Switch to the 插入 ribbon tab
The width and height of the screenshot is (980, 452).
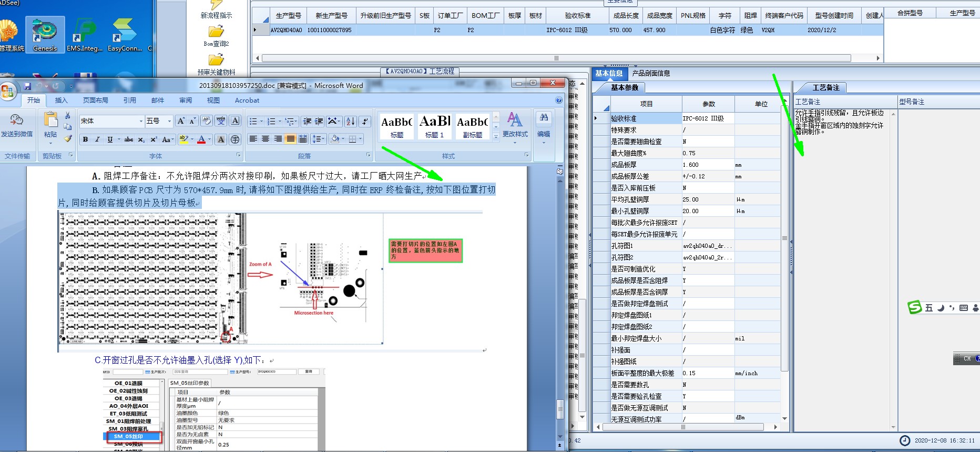pos(61,100)
